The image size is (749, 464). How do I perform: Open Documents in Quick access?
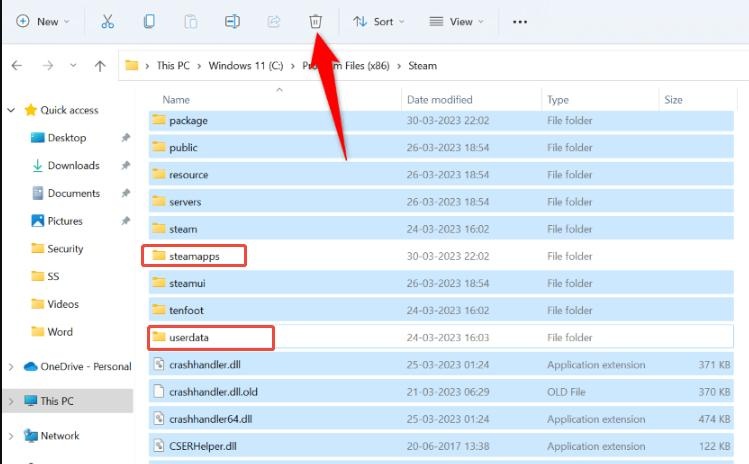click(x=74, y=193)
